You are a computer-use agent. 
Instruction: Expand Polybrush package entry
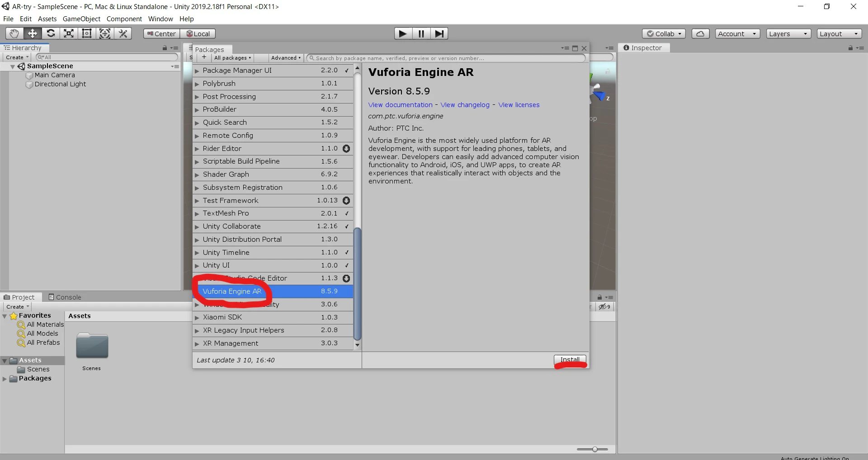click(x=197, y=84)
